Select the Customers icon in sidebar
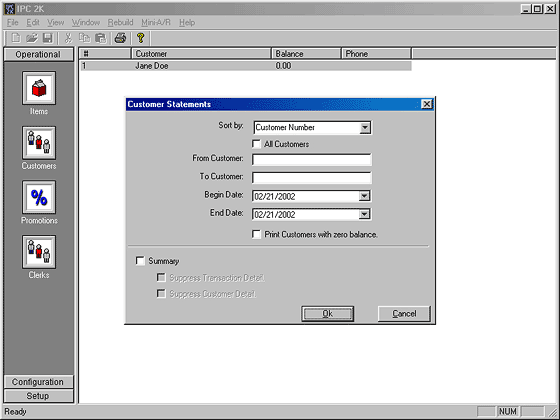This screenshot has width=560, height=420. 39,143
